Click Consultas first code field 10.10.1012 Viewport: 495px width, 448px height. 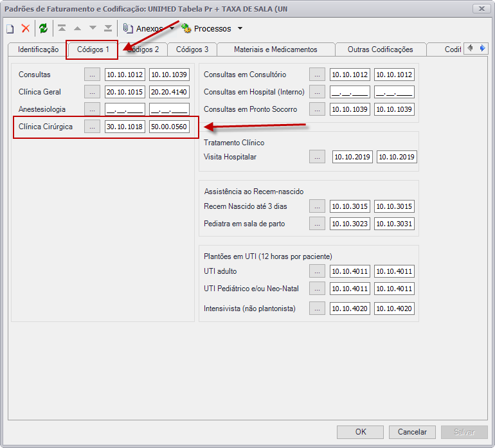coord(125,75)
